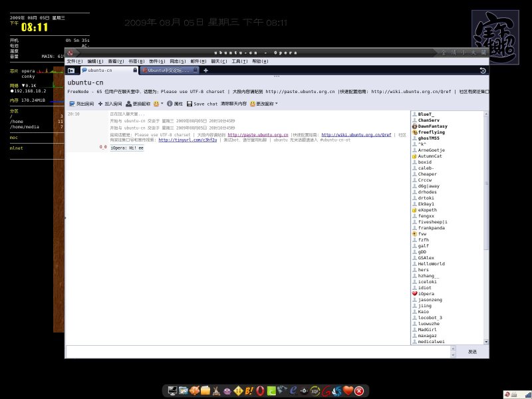The width and height of the screenshot is (532, 399).
Task: Open the 书签(B) menu
Action: tap(136, 61)
